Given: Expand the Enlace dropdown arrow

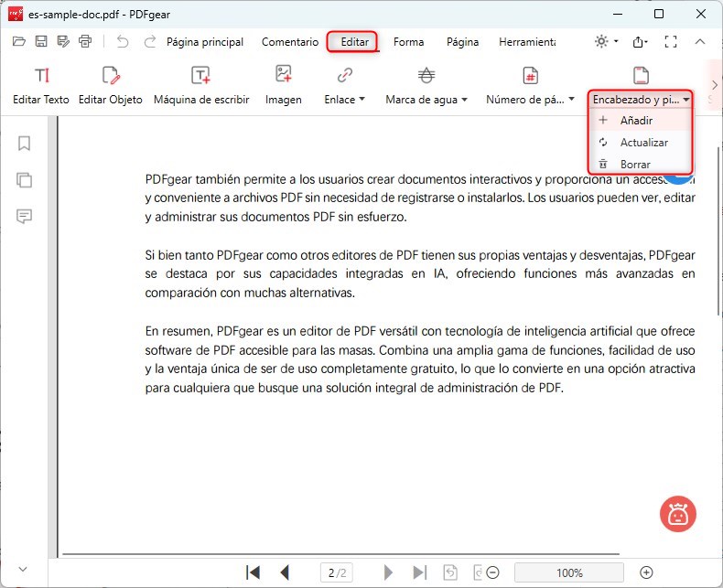Looking at the screenshot, I should tap(362, 99).
